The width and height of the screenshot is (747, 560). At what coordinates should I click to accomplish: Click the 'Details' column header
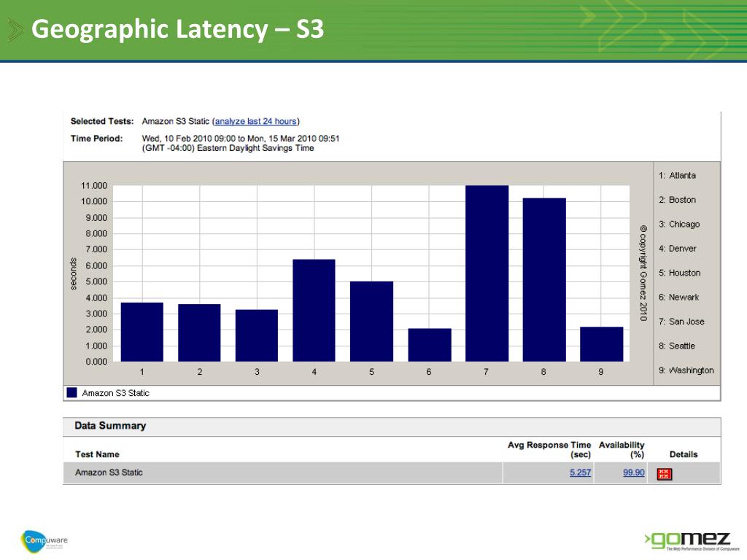pos(683,454)
